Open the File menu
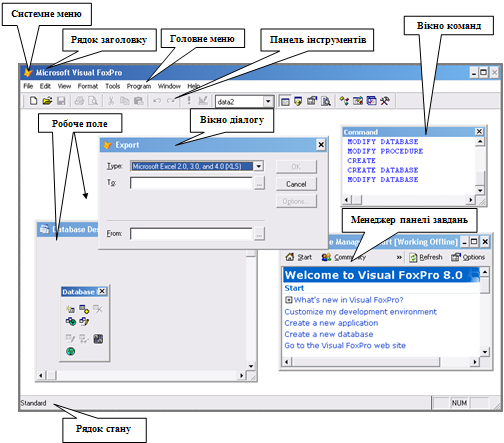504x443 pixels. tap(28, 86)
